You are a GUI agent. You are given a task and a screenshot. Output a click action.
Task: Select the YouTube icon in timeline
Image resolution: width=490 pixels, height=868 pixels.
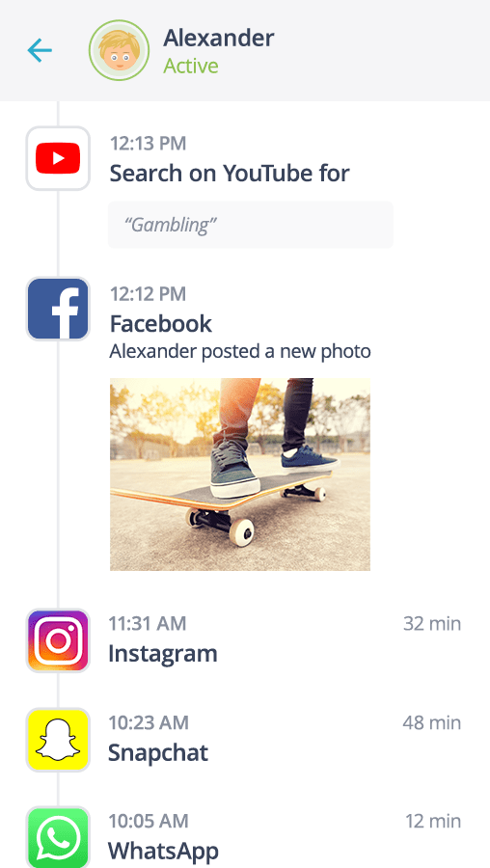click(x=58, y=158)
